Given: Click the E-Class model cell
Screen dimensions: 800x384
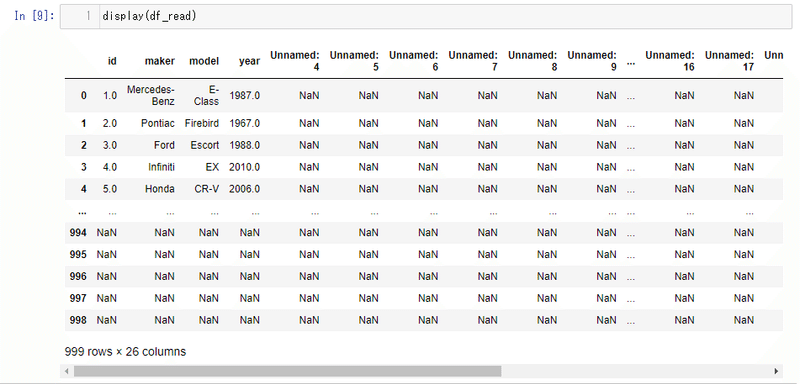Looking at the screenshot, I should (206, 95).
